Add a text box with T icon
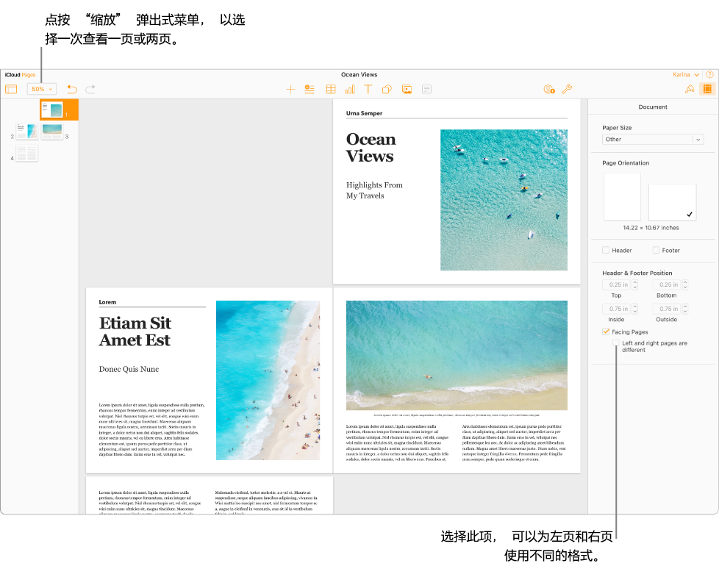The image size is (719, 588). [368, 90]
